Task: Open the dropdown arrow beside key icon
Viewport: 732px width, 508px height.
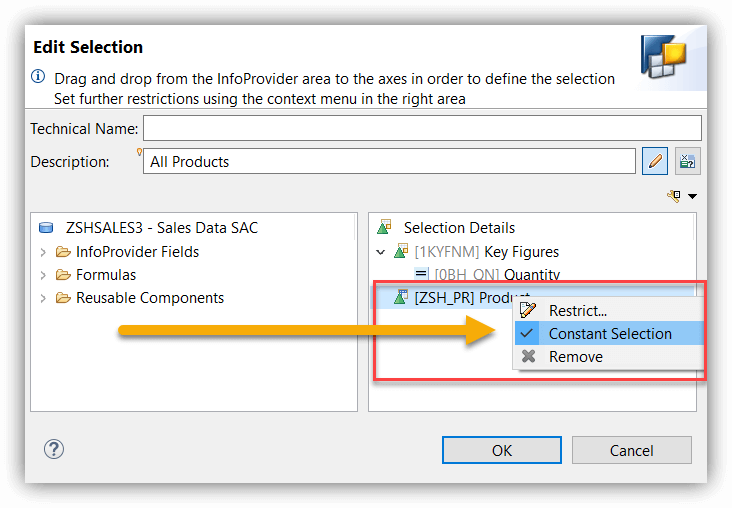Action: click(x=693, y=197)
